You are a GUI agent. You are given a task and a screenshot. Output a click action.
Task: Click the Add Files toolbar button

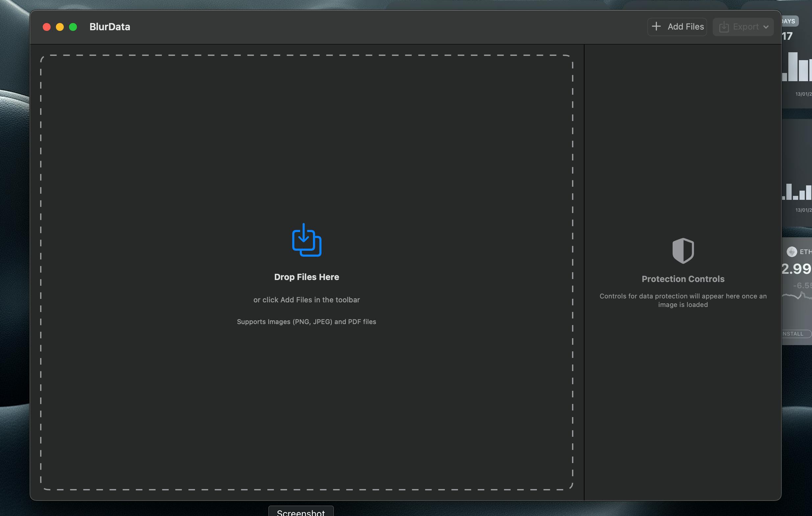[677, 27]
